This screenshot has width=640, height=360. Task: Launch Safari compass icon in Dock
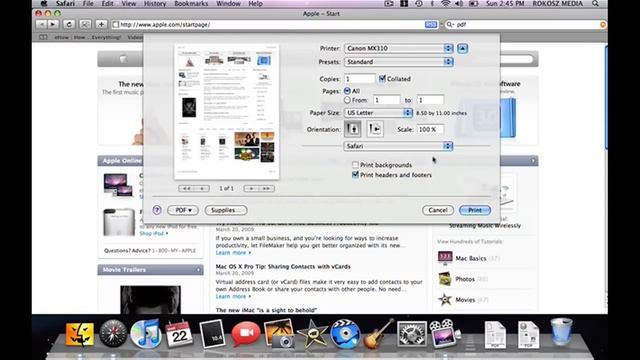tap(113, 334)
